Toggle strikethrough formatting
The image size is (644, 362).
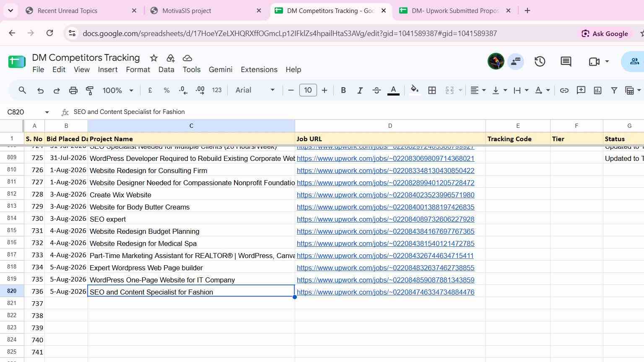tap(376, 90)
